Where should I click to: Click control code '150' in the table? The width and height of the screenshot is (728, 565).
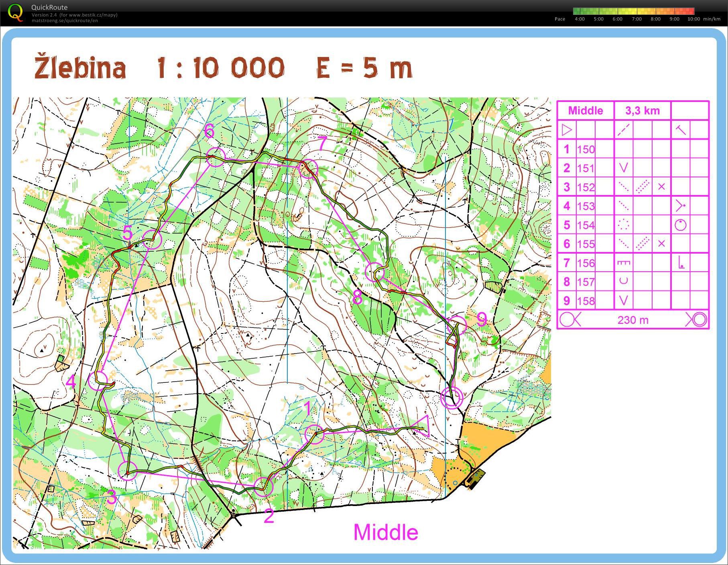pyautogui.click(x=586, y=149)
